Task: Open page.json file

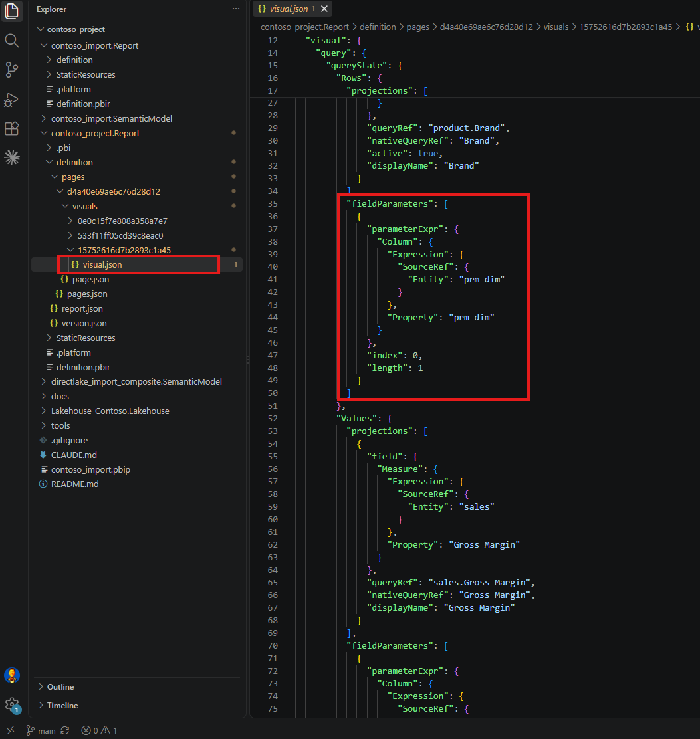Action: click(90, 280)
